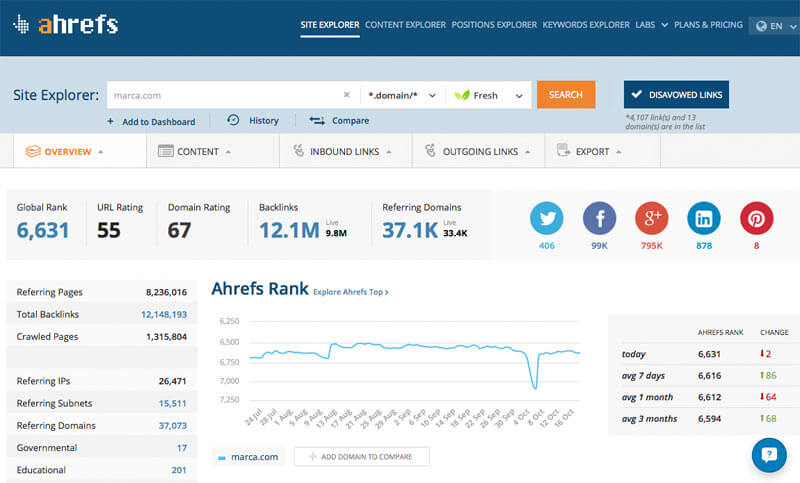
Task: Click the Compare link
Action: click(351, 121)
